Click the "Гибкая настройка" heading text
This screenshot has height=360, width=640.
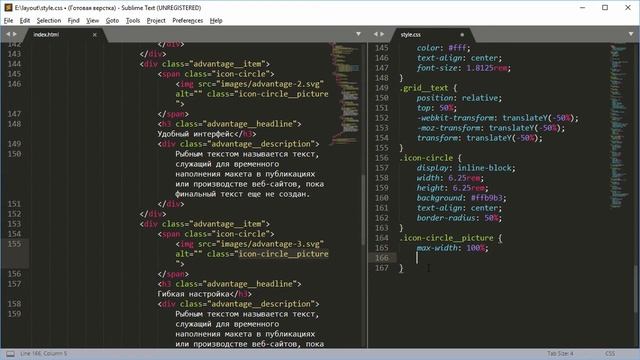point(193,294)
